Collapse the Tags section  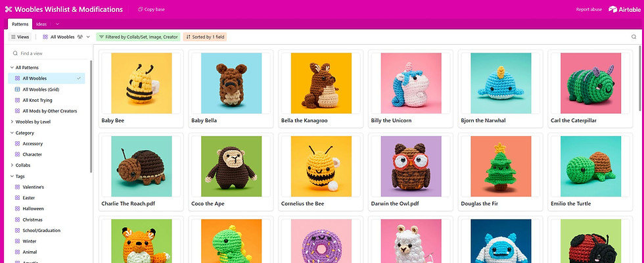click(x=12, y=176)
